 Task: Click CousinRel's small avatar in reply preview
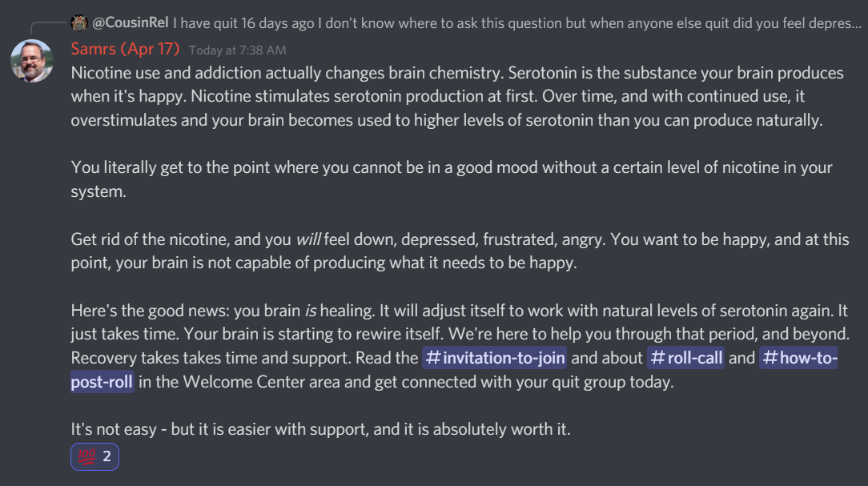pos(79,22)
